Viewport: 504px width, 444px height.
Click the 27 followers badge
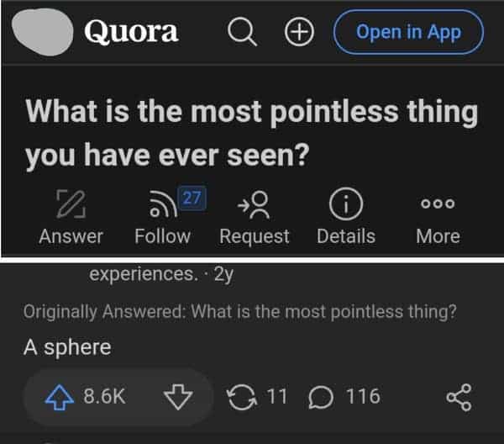point(192,198)
